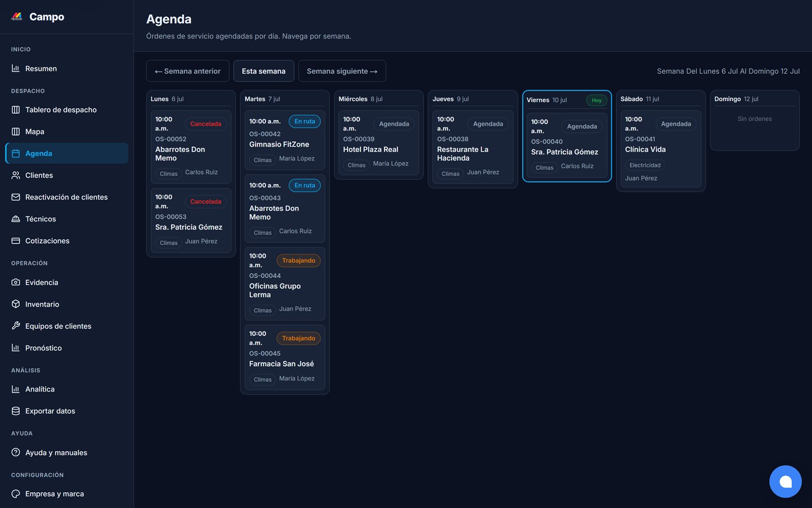
Task: Click the Mapa sidebar icon
Action: (x=16, y=132)
